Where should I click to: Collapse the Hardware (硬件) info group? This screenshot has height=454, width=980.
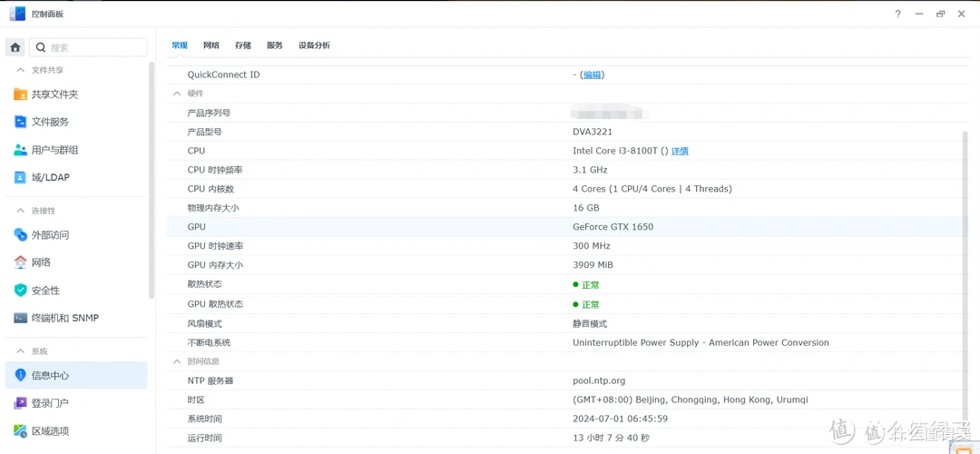coord(177,94)
